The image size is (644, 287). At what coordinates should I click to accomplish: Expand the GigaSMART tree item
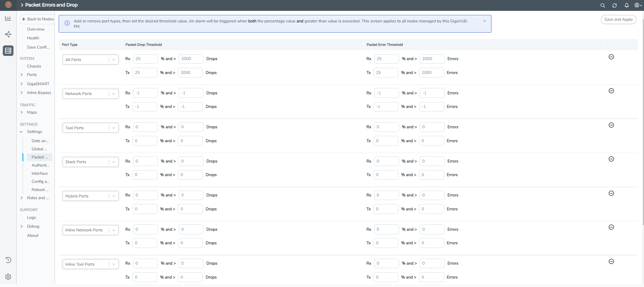22,84
